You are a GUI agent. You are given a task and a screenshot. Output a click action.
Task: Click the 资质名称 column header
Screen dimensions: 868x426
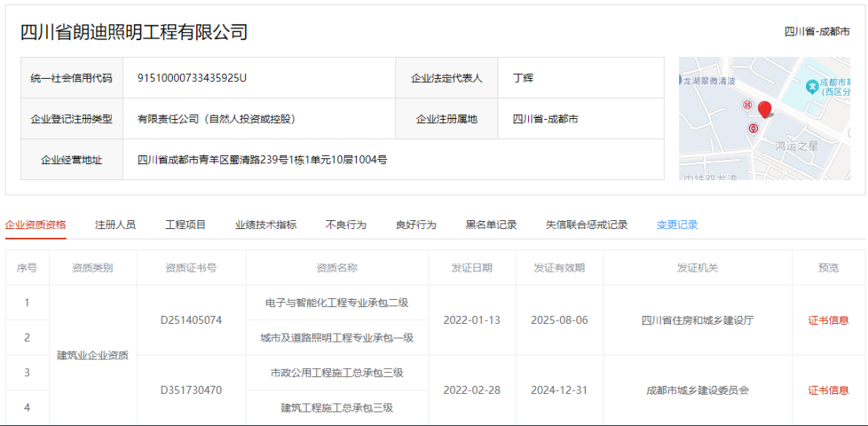(x=337, y=268)
